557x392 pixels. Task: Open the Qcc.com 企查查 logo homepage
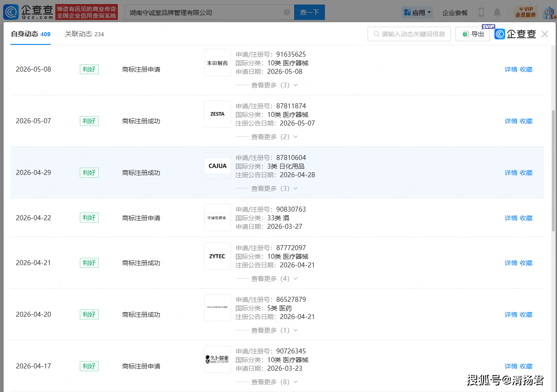tap(28, 12)
